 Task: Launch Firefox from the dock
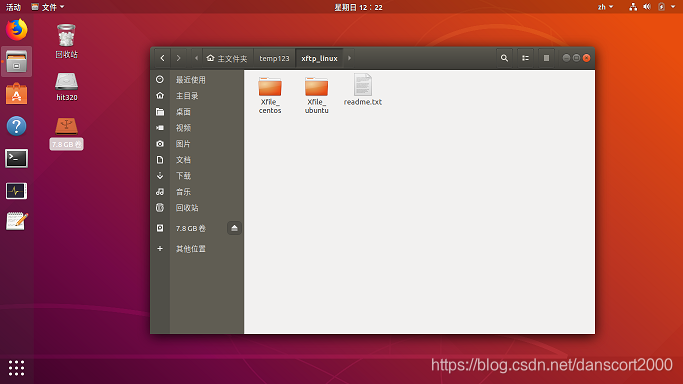point(17,30)
